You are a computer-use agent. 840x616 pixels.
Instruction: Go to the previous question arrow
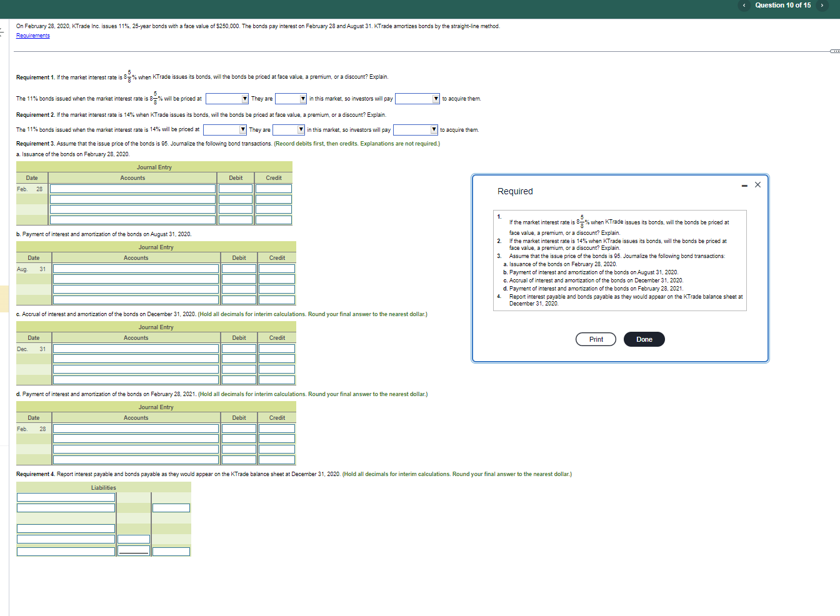[x=744, y=6]
